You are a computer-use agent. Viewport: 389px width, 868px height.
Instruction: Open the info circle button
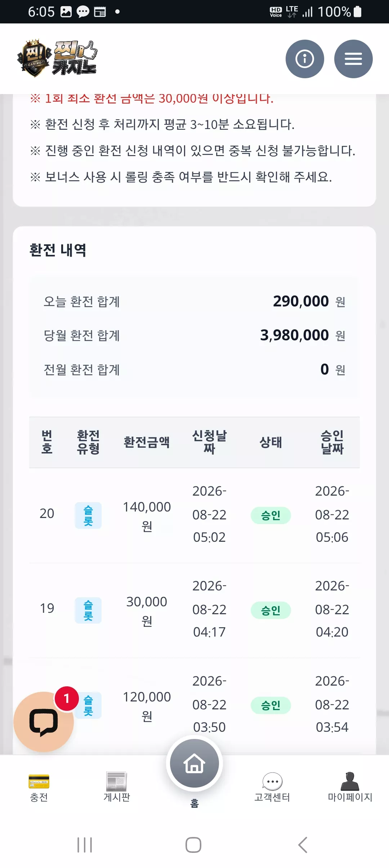(x=305, y=59)
